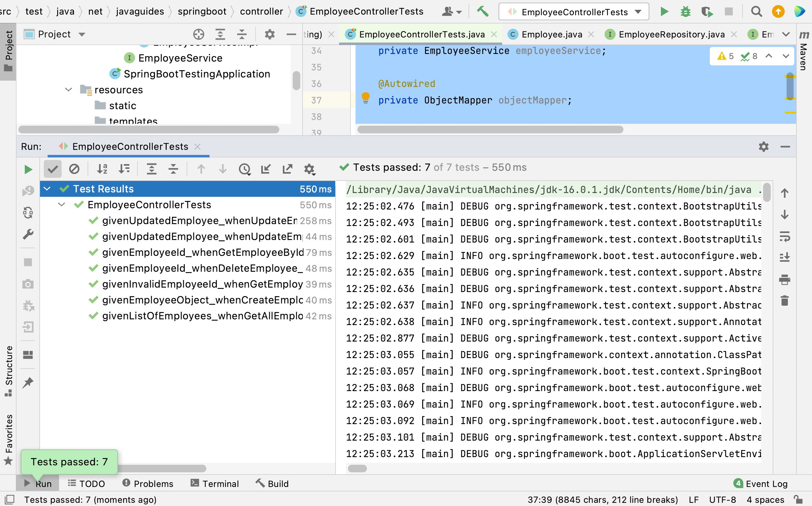Click the Project tree vertical scrollbar

tap(296, 80)
